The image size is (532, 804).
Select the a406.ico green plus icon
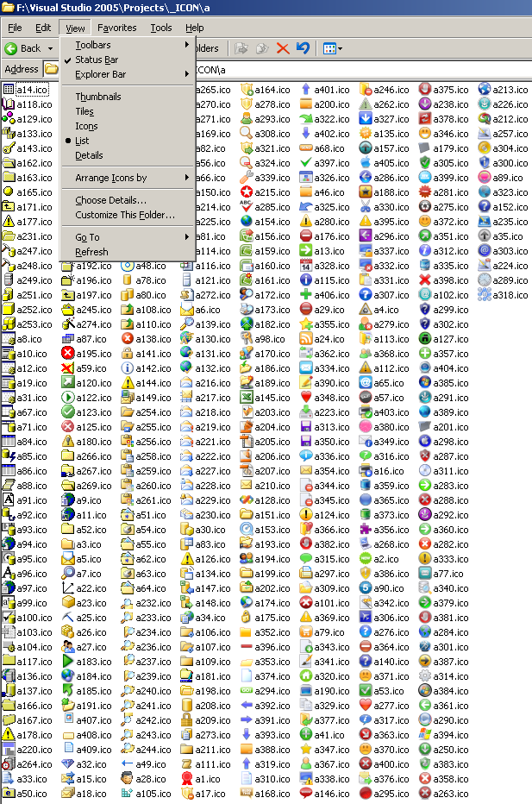pyautogui.click(x=305, y=295)
